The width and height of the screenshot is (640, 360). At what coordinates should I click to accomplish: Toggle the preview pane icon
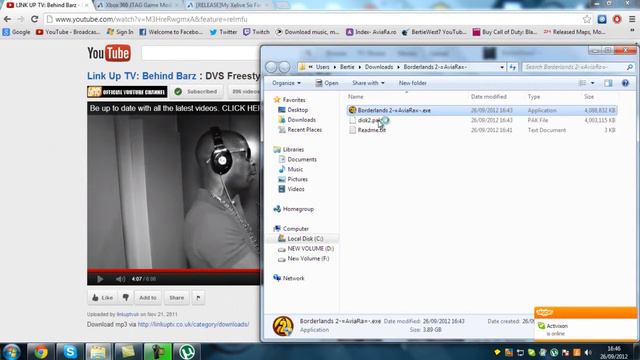coord(608,83)
